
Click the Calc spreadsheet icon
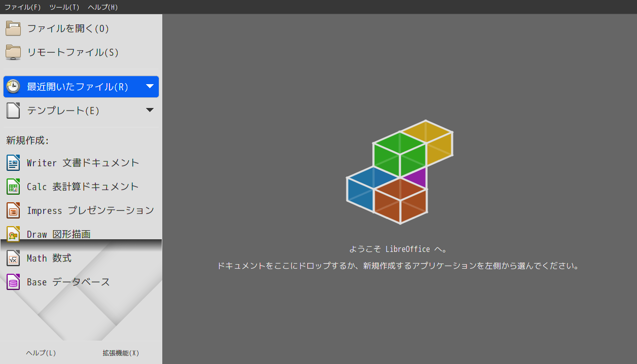click(x=13, y=187)
